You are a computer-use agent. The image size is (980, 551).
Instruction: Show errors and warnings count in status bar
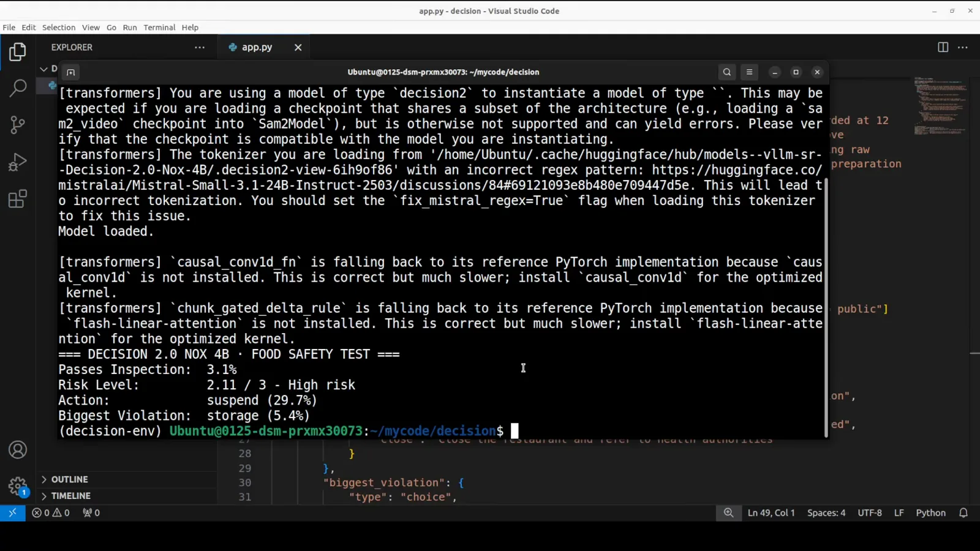51,513
